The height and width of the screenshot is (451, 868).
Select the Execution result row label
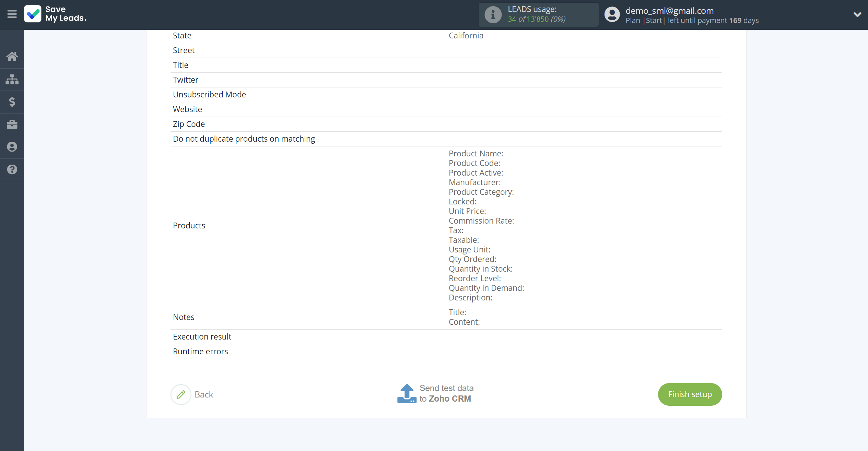(x=202, y=337)
